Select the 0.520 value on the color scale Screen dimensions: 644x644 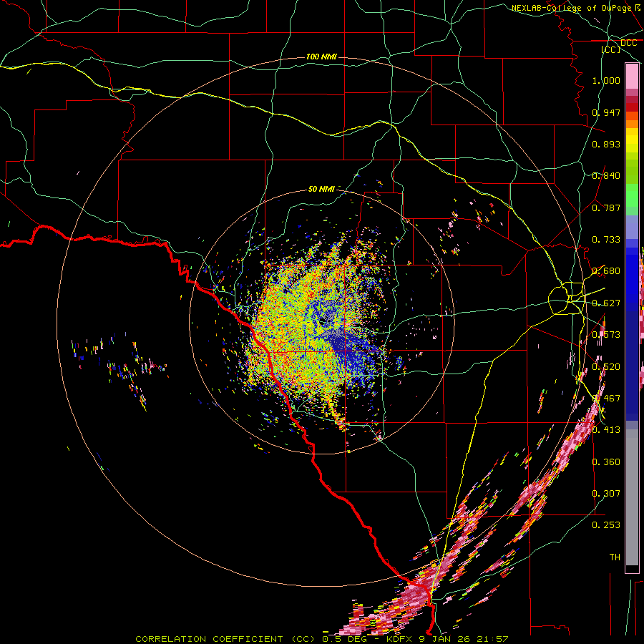click(x=606, y=367)
